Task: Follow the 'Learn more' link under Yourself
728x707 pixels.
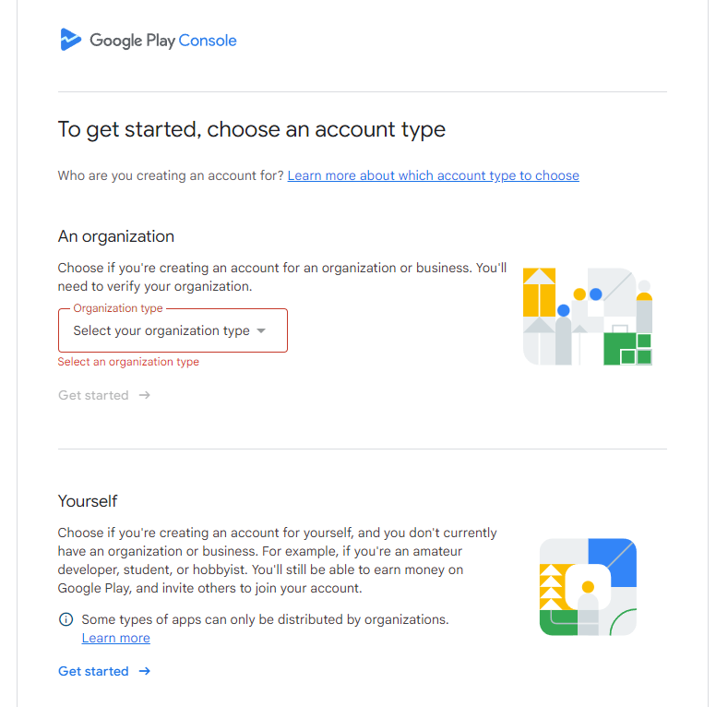Action: 115,638
